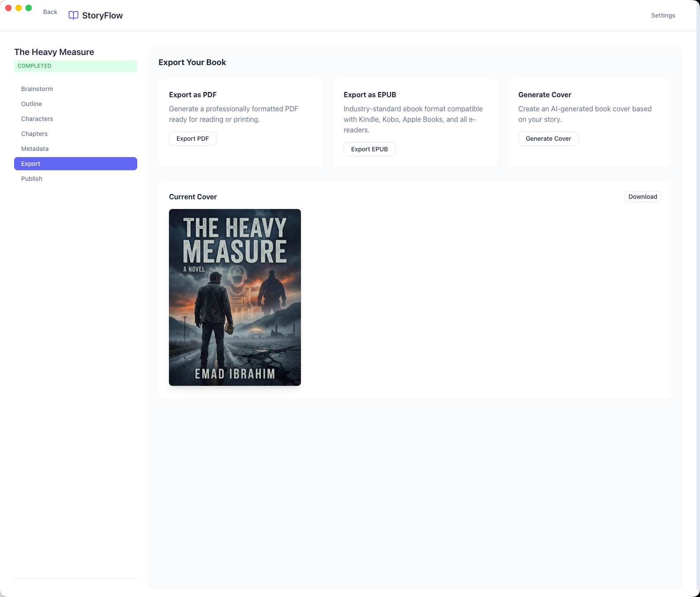Image resolution: width=700 pixels, height=597 pixels.
Task: Open the Characters section
Action: point(37,119)
